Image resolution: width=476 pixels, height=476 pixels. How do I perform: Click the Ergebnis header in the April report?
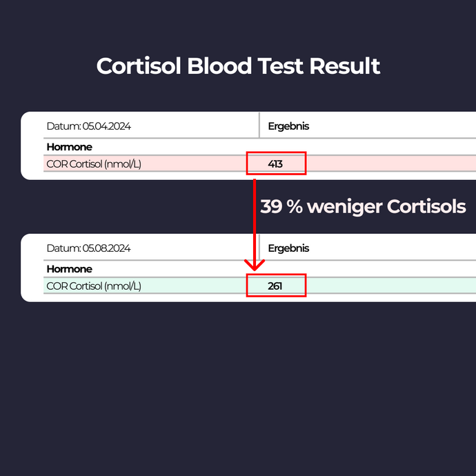(288, 126)
